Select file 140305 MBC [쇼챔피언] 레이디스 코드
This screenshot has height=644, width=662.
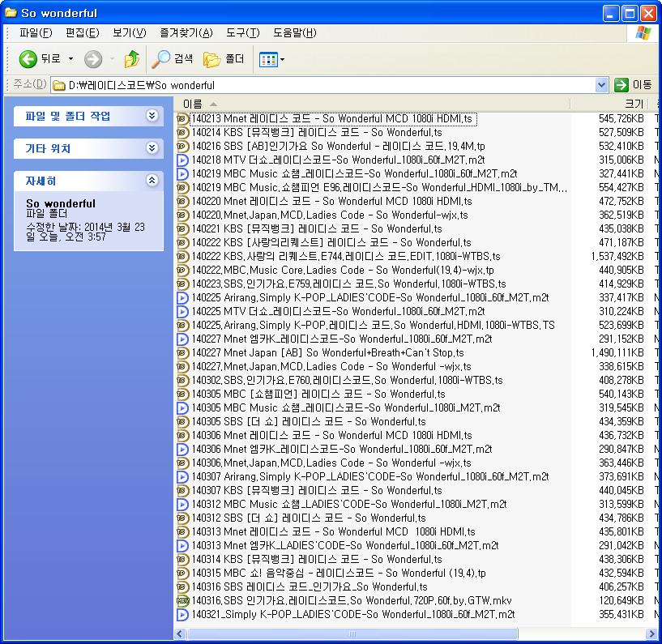pyautogui.click(x=318, y=395)
